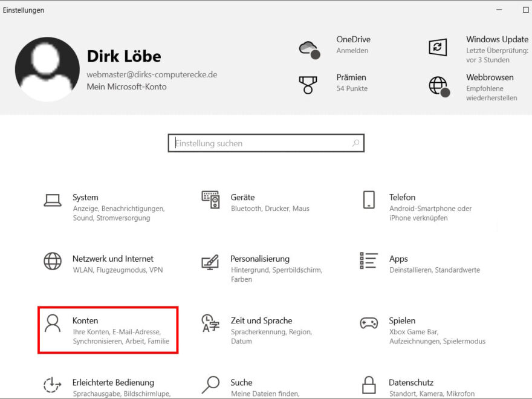532x399 pixels.
Task: Open the Netzwerk und Internet globe icon
Action: [53, 261]
